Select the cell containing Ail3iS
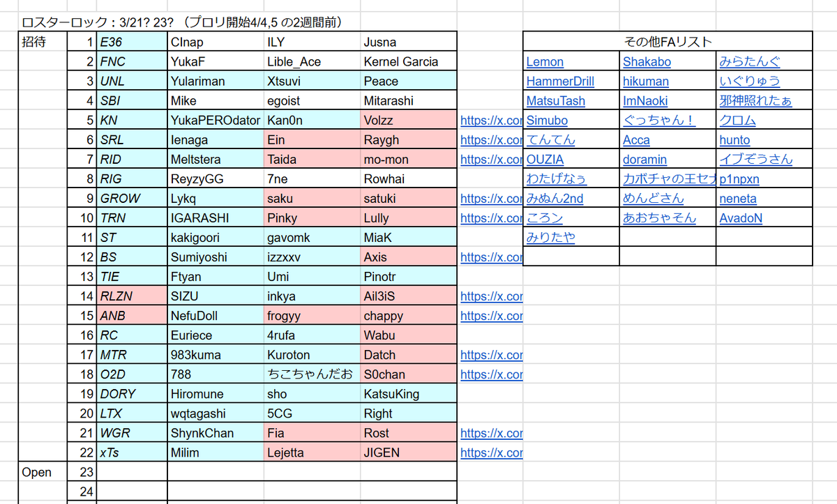This screenshot has width=837, height=504. 409,296
